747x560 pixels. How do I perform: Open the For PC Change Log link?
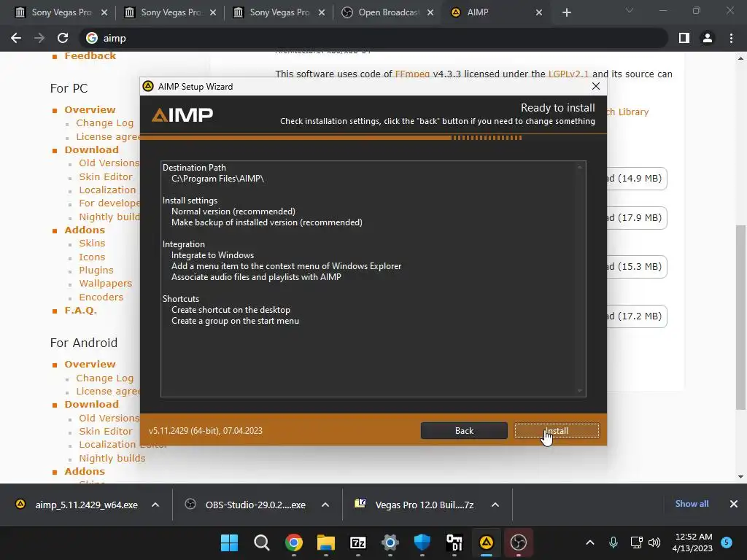(105, 122)
